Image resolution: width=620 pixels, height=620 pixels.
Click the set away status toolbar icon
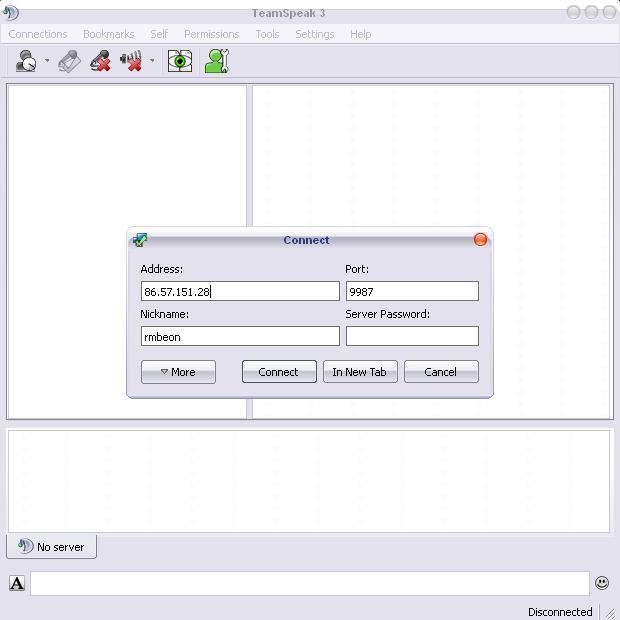pyautogui.click(x=26, y=61)
